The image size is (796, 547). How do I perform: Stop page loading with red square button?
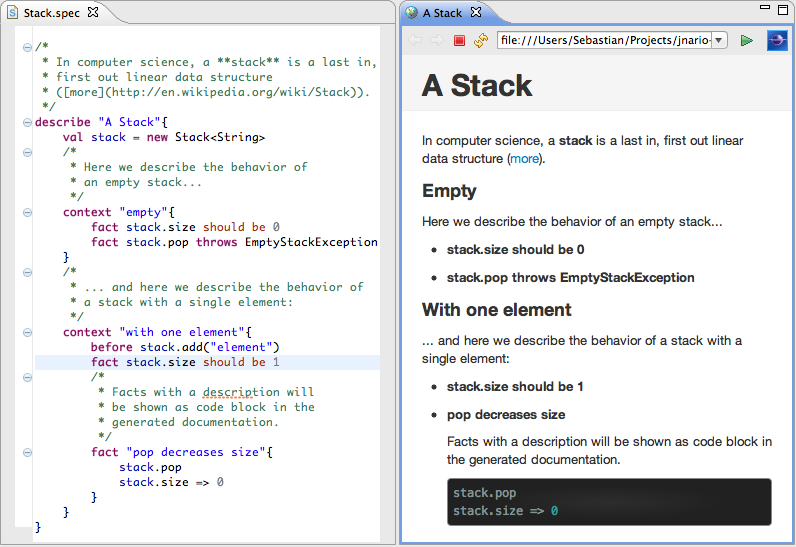click(x=459, y=41)
